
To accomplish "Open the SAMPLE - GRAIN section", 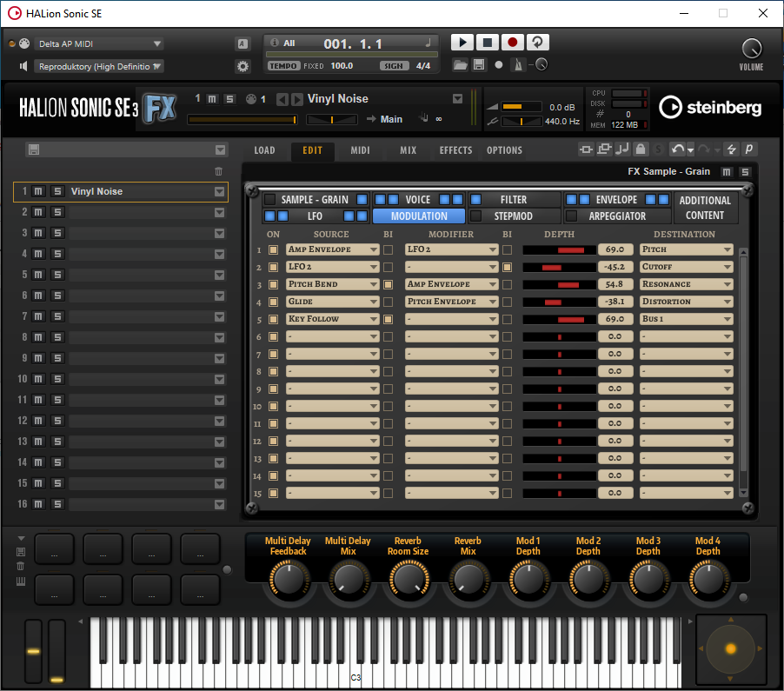I will [x=315, y=200].
